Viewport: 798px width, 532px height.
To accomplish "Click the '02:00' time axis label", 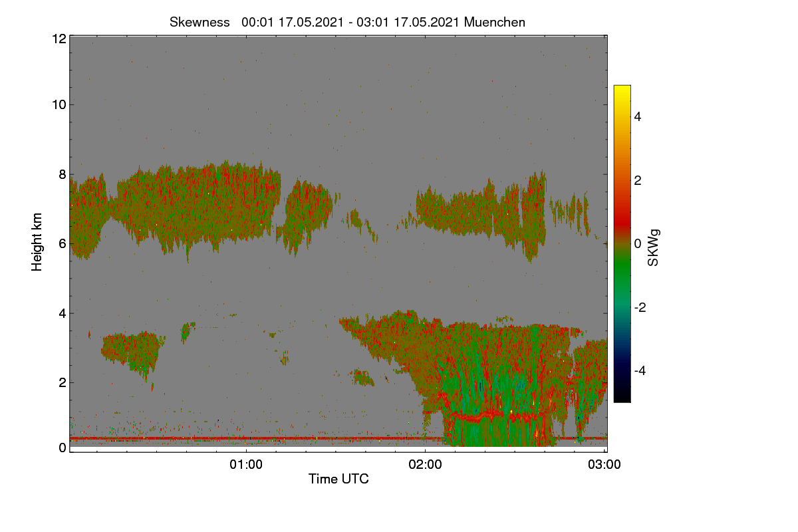I will 425,465.
